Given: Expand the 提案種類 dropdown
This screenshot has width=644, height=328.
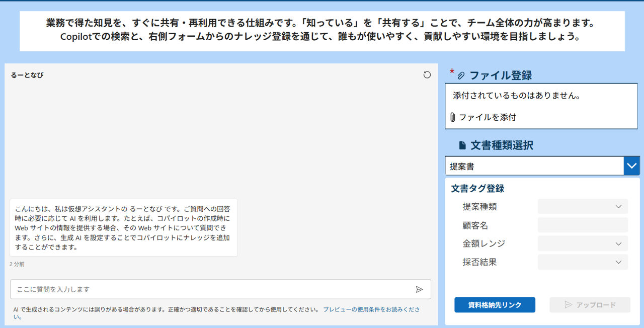Looking at the screenshot, I should (x=583, y=206).
